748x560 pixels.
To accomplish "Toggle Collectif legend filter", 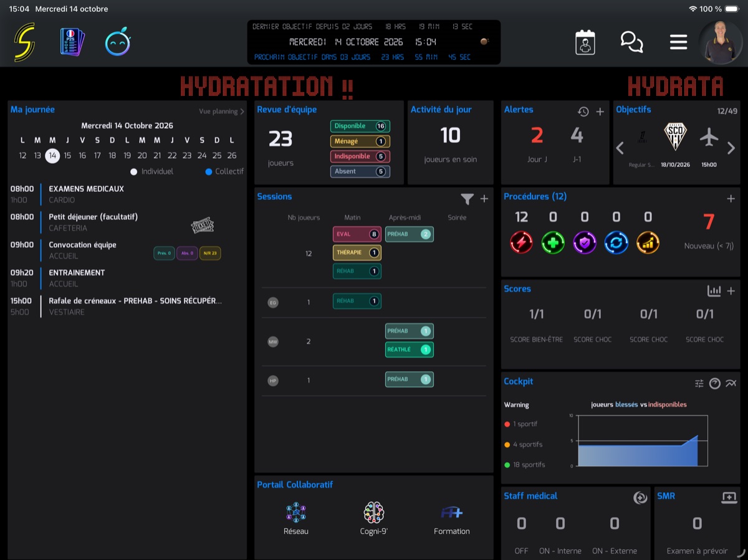I will click(x=224, y=171).
